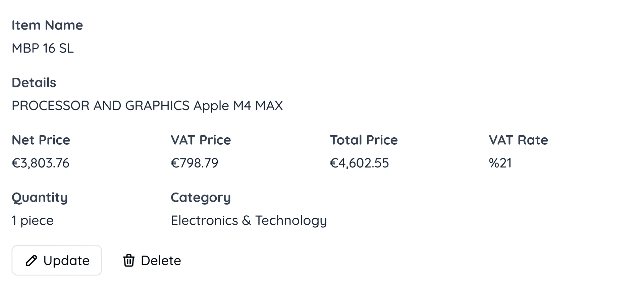
Task: Click the Quantity label
Action: coord(40,198)
